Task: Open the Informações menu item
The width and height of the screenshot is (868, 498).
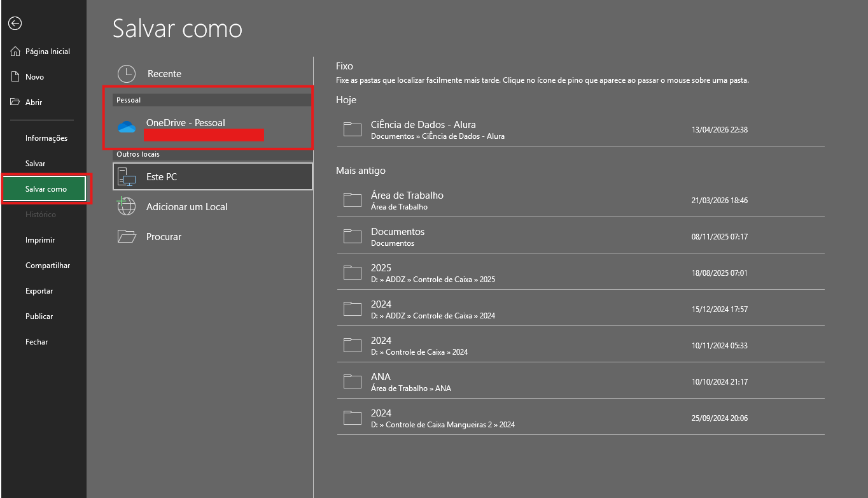Action: point(46,138)
